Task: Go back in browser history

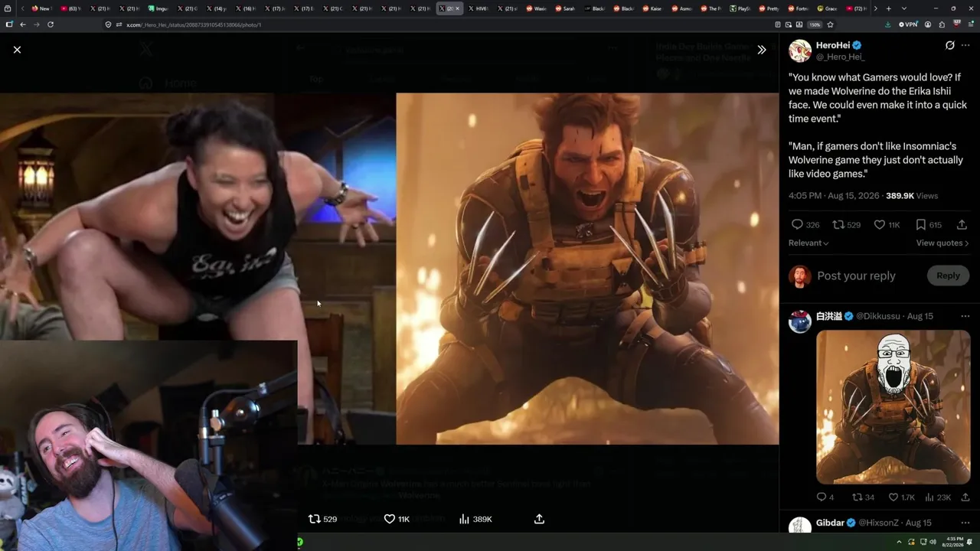Action: point(23,24)
